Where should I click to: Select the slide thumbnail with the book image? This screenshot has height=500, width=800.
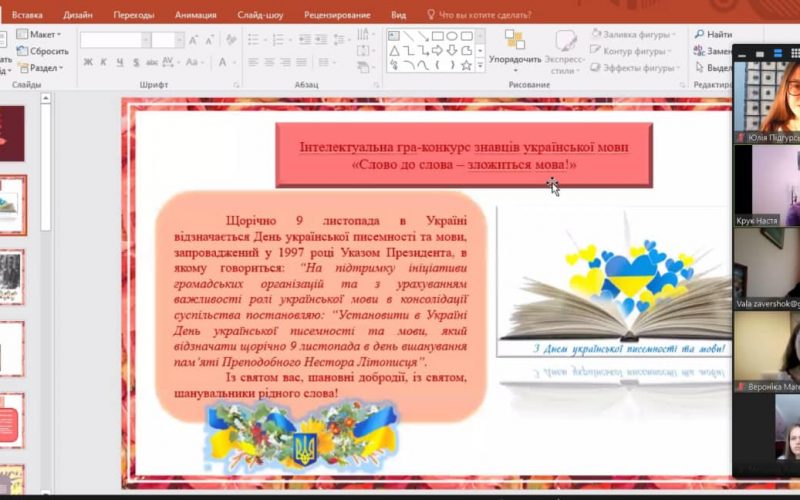12,204
